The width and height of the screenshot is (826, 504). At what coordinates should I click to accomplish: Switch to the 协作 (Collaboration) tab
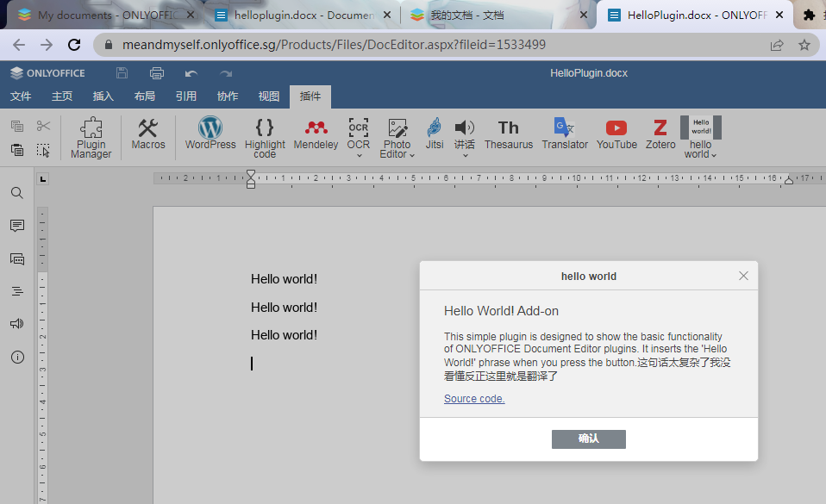point(228,96)
